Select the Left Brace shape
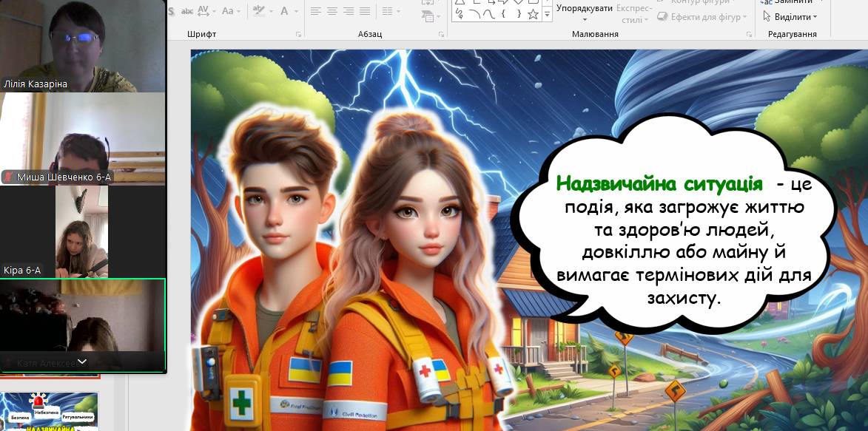This screenshot has width=868, height=431. [503, 14]
